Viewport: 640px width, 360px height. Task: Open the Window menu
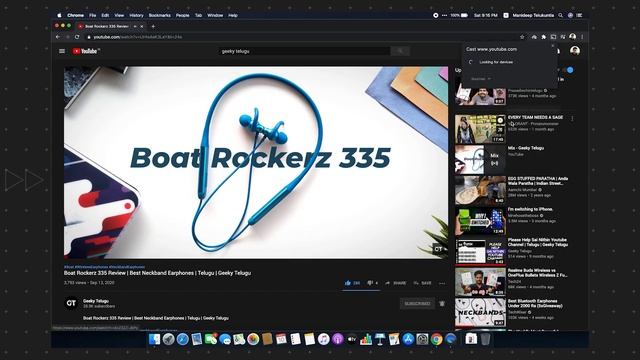[215, 15]
